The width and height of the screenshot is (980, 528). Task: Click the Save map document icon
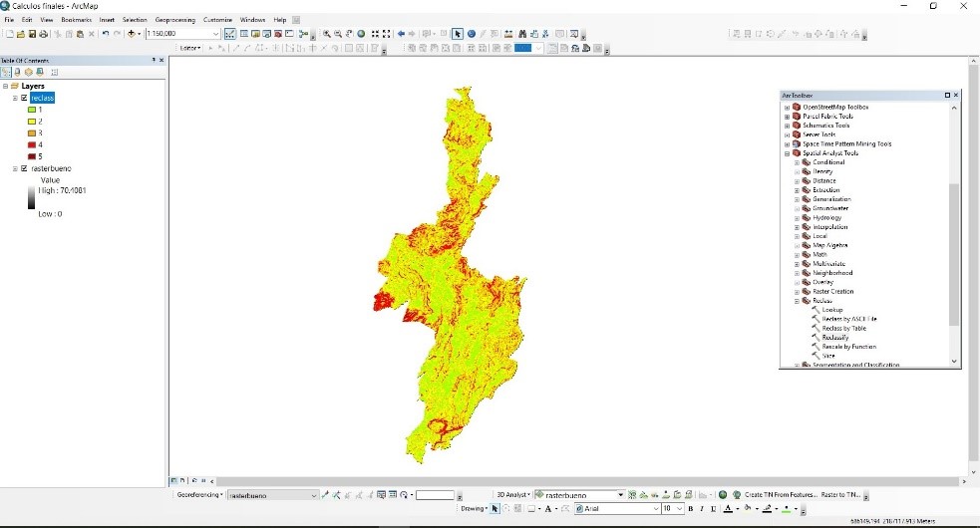coord(32,34)
